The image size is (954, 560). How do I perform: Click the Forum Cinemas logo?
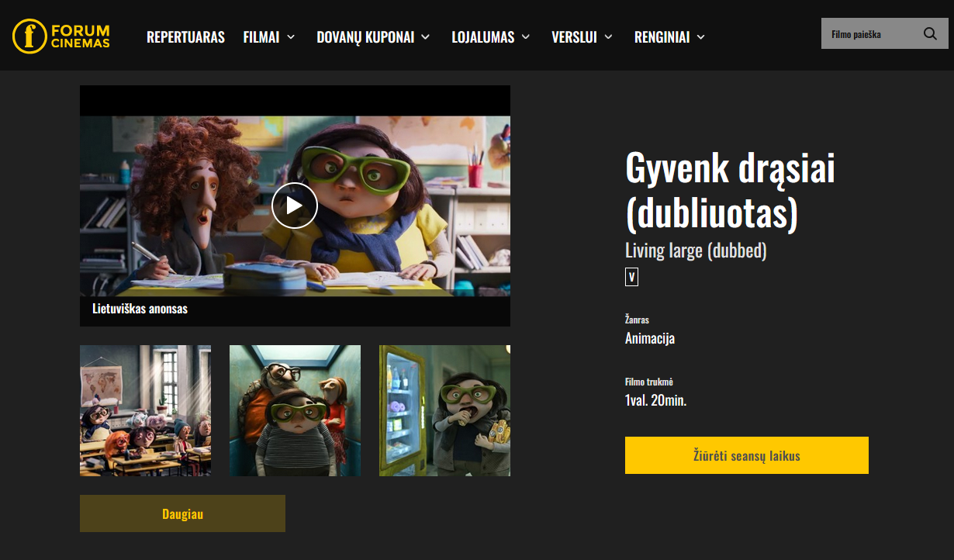(x=61, y=36)
